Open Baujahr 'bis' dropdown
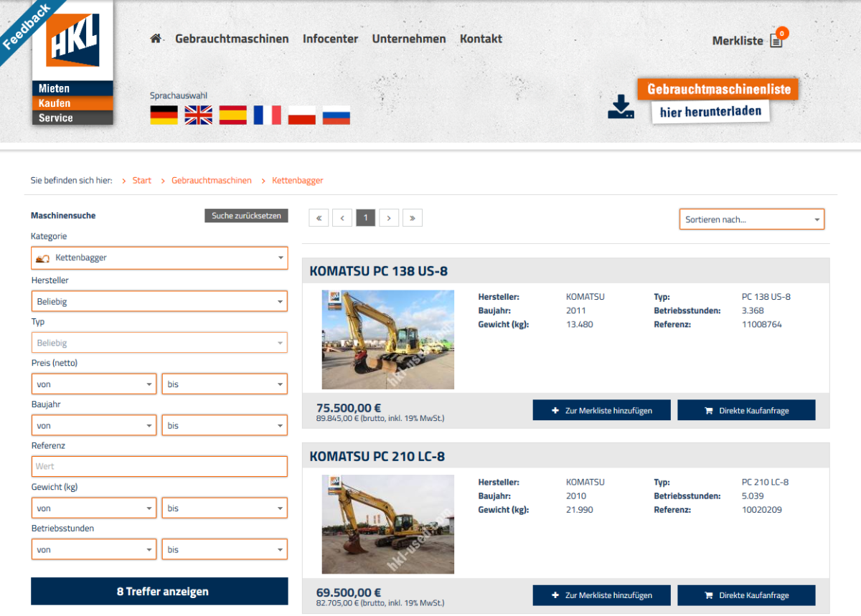The height and width of the screenshot is (616, 861). click(x=225, y=426)
